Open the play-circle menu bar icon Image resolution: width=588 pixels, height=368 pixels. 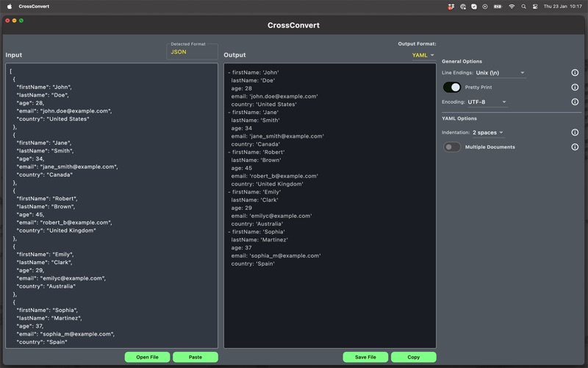tap(485, 7)
